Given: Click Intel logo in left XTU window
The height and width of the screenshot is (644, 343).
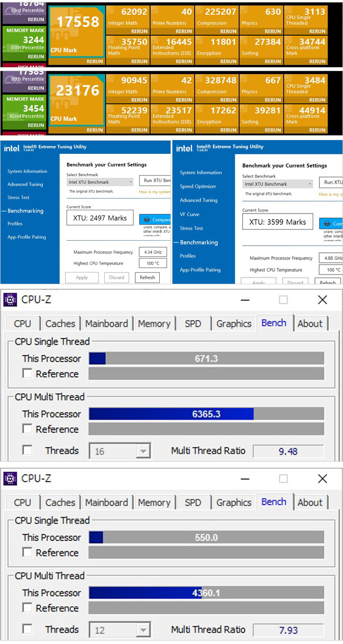Looking at the screenshot, I should click(x=12, y=149).
